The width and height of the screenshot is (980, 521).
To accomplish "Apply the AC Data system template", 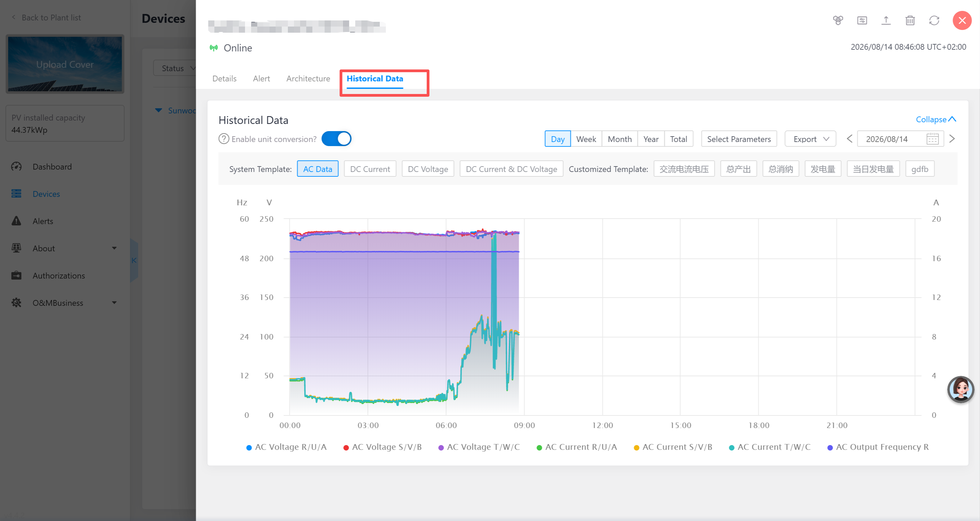I will (x=318, y=169).
